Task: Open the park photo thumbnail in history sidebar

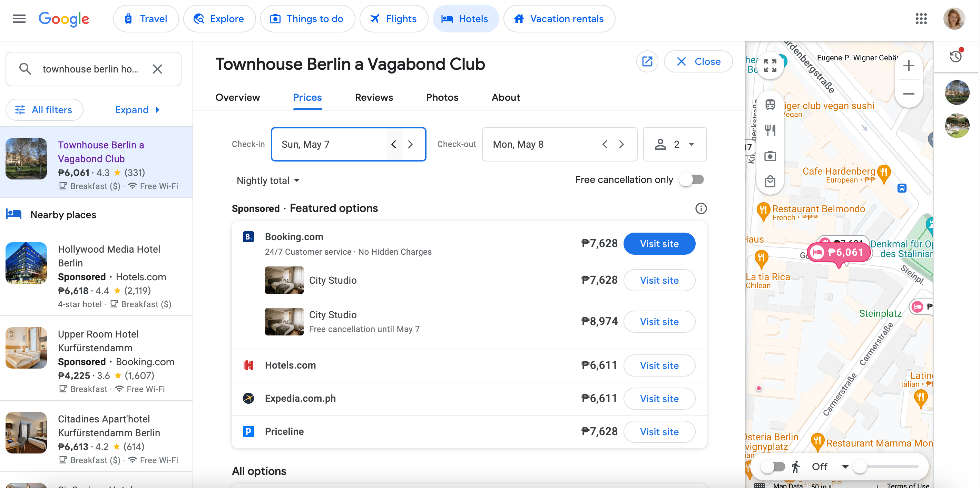Action: tap(957, 92)
